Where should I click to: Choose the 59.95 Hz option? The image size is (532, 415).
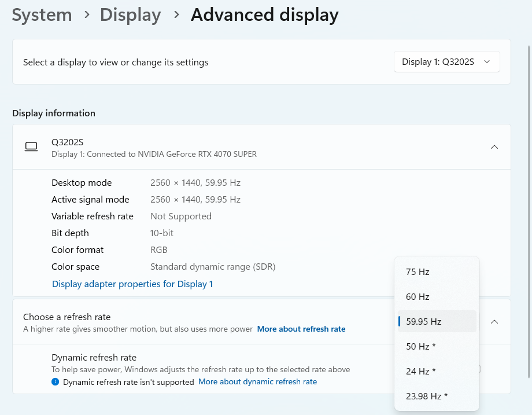click(x=437, y=321)
